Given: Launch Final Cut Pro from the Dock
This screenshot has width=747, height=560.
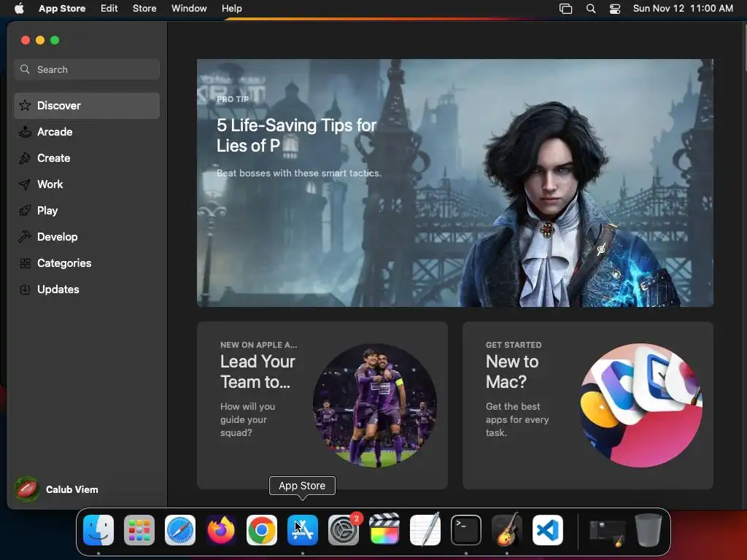Looking at the screenshot, I should point(384,530).
